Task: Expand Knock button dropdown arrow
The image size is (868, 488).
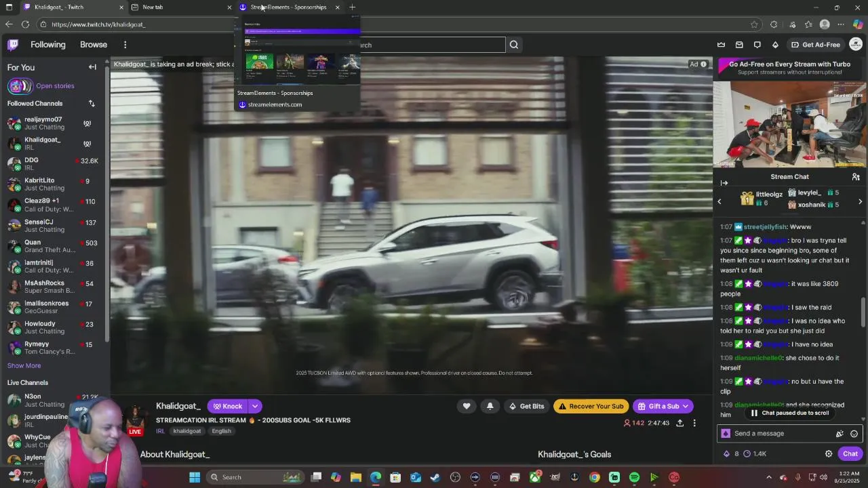Action: (x=255, y=406)
